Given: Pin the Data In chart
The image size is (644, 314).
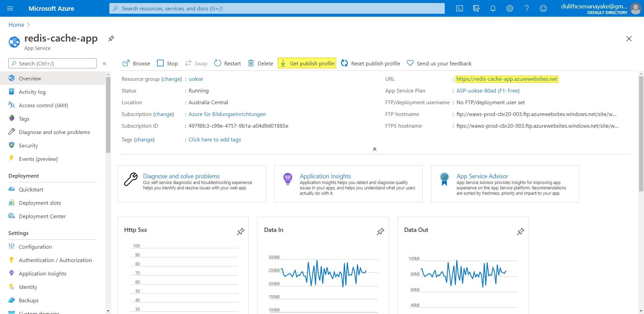Looking at the screenshot, I should (x=380, y=232).
